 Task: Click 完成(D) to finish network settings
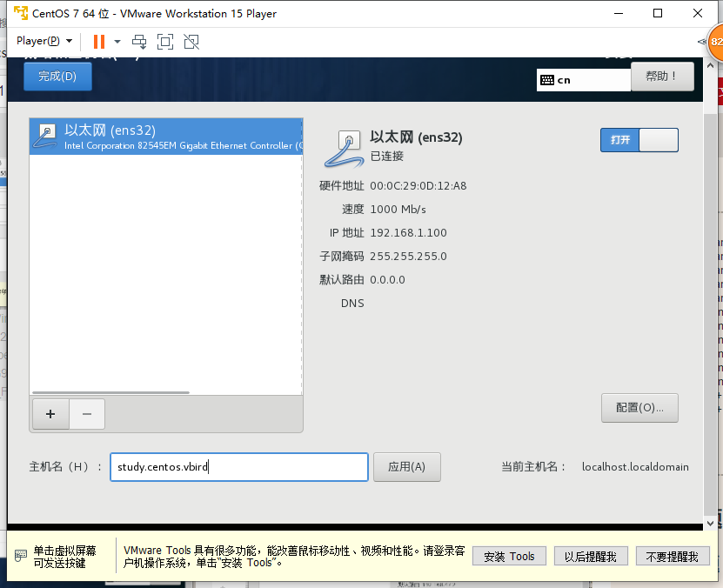pos(57,77)
